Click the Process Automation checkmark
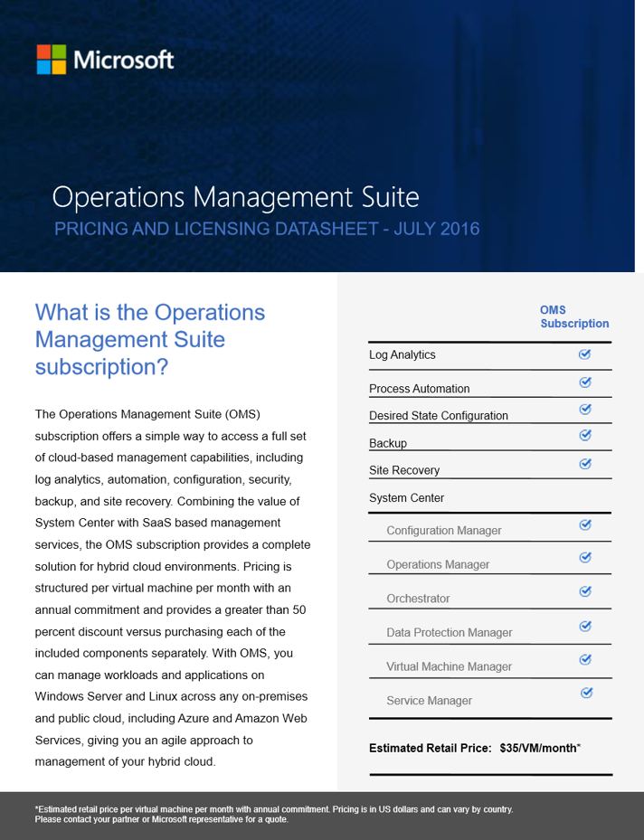The width and height of the screenshot is (644, 840). (x=585, y=382)
